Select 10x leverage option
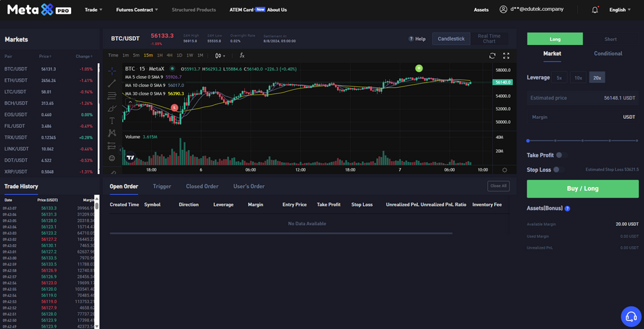 (x=578, y=77)
